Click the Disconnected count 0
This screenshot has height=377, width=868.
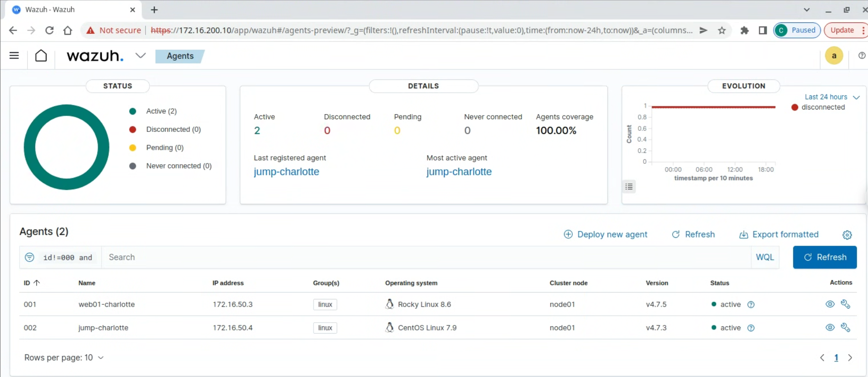click(x=327, y=131)
